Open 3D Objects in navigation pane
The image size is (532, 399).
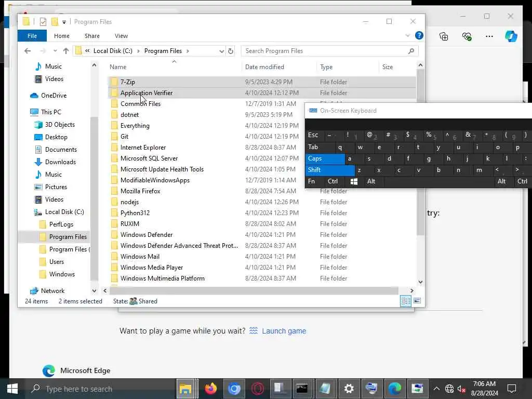tap(60, 125)
